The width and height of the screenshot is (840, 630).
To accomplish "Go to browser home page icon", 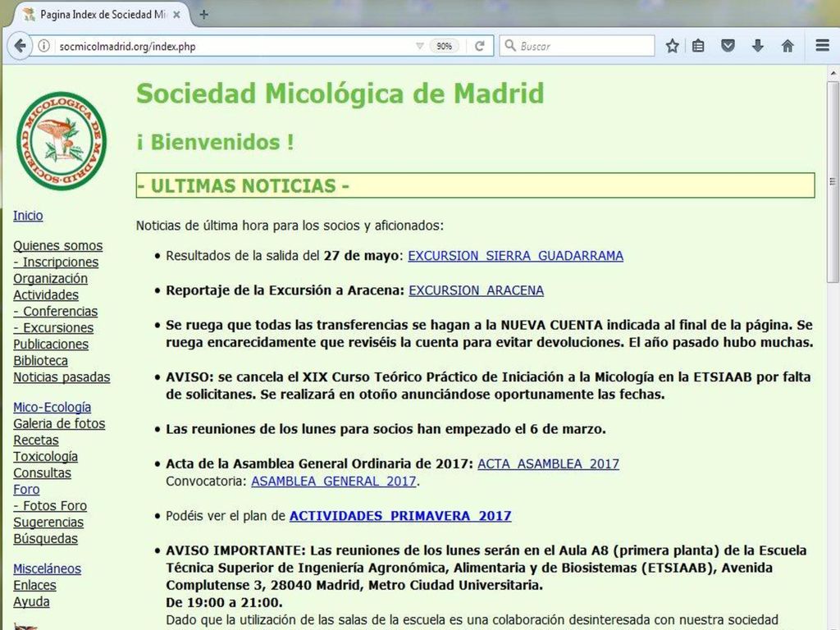I will 787,46.
